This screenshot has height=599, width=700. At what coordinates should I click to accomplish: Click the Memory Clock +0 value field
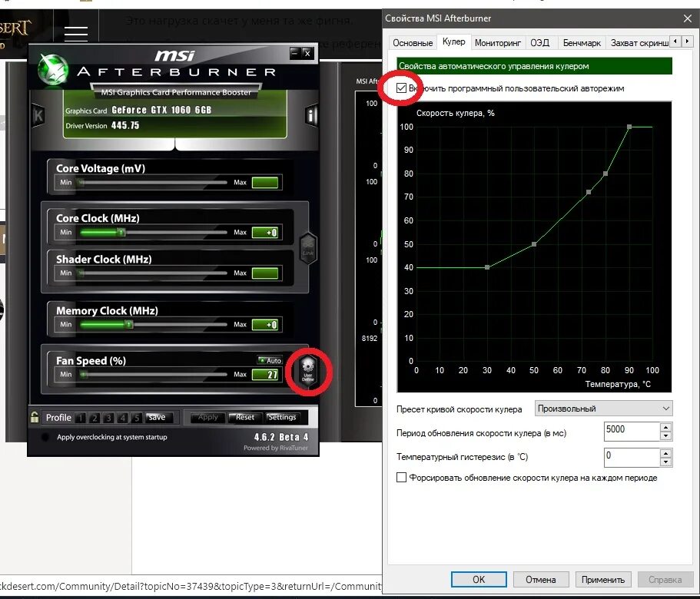click(x=265, y=325)
